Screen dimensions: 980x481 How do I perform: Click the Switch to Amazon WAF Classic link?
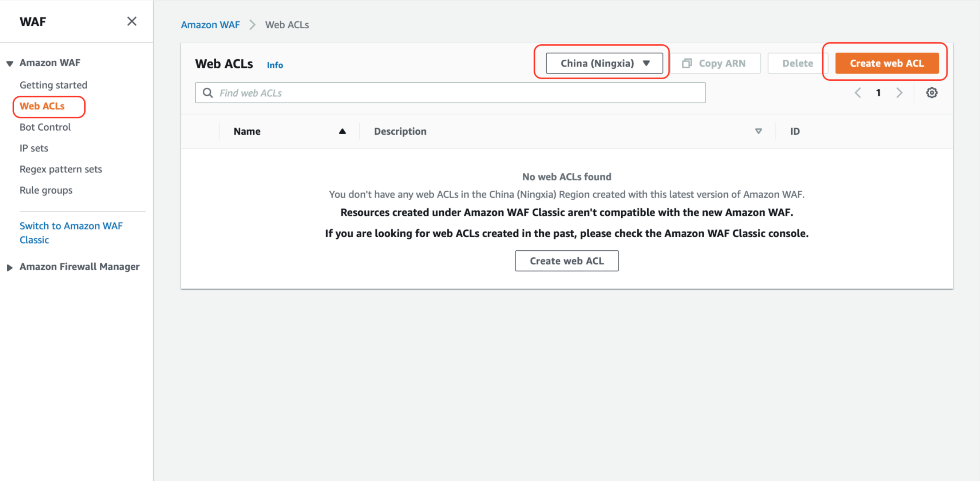tap(71, 232)
